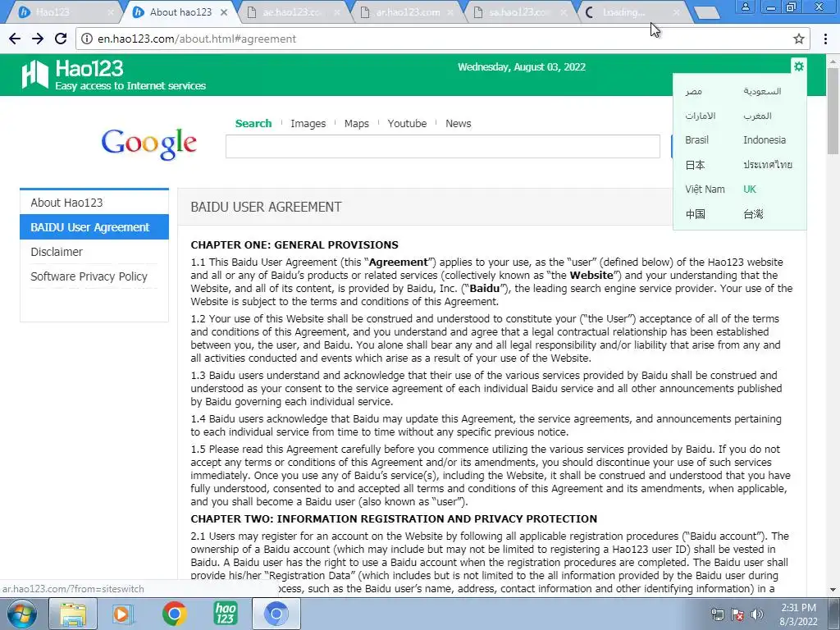This screenshot has width=840, height=630.
Task: Open Chrome user profile button
Action: 745,7
